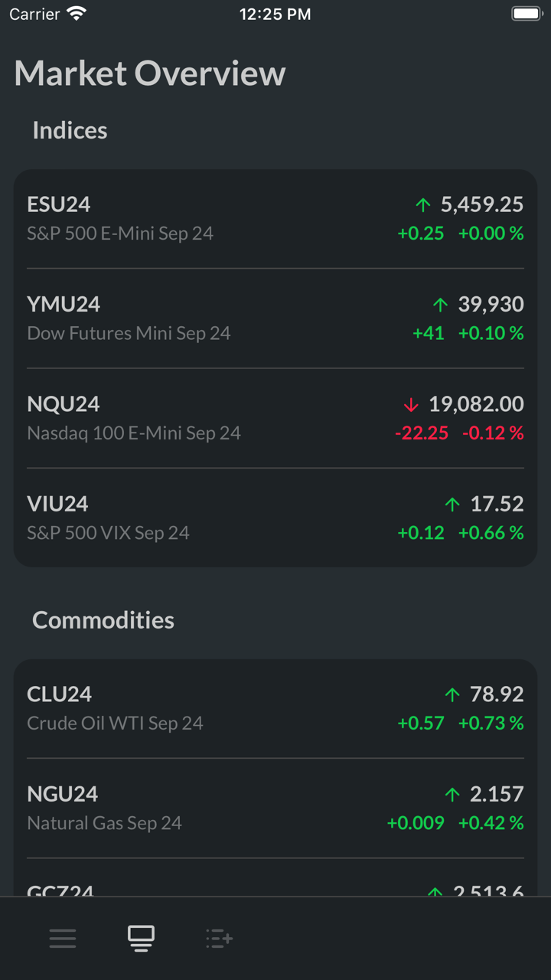Tap the Indices section header
The width and height of the screenshot is (551, 980).
[x=70, y=130]
